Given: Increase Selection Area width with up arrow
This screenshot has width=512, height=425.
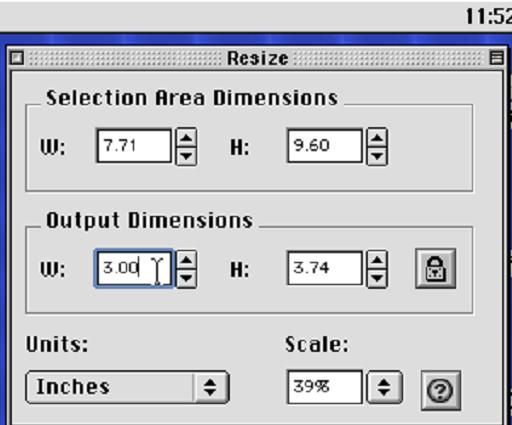Looking at the screenshot, I should coord(186,137).
